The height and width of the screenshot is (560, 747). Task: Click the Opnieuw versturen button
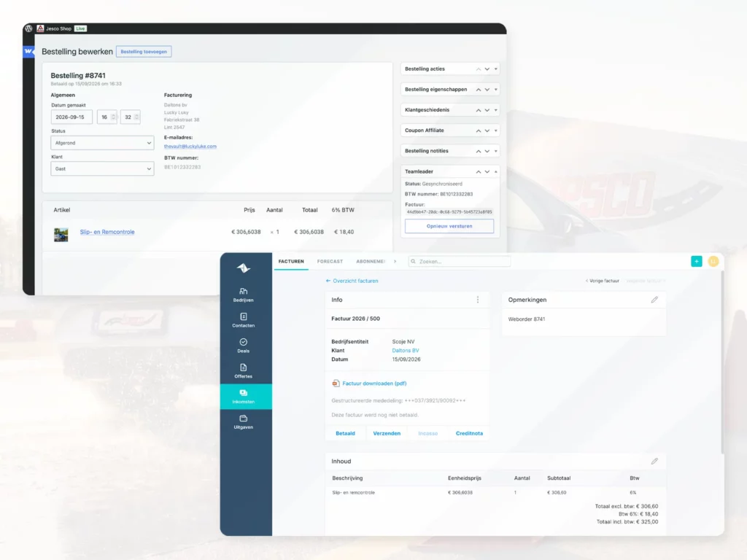449,226
